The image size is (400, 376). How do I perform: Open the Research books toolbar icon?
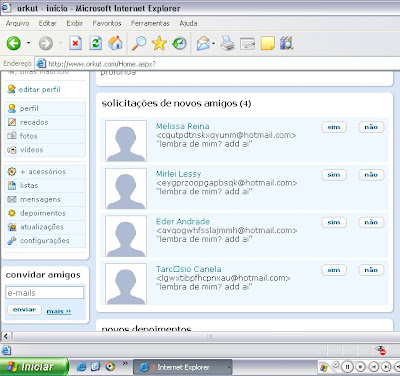287,43
